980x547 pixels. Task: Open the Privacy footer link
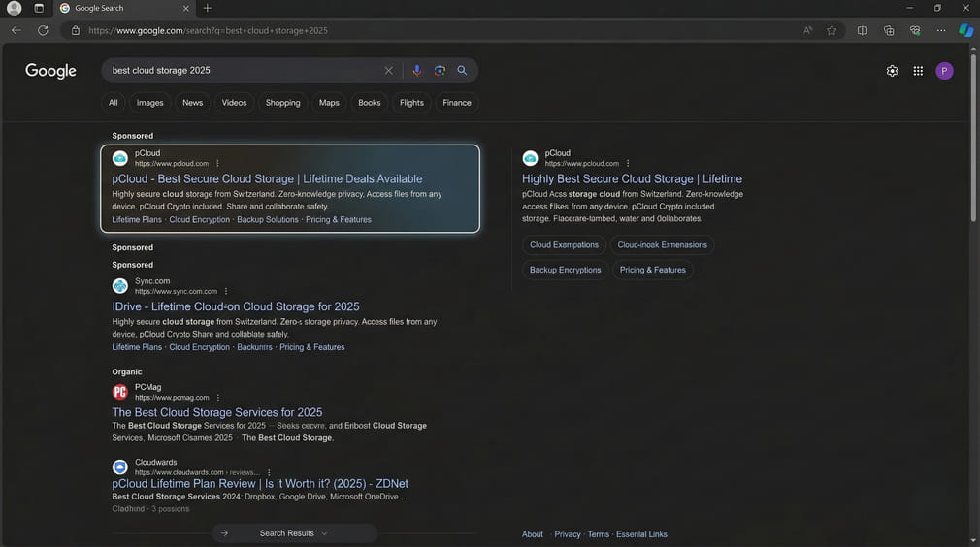click(x=568, y=534)
